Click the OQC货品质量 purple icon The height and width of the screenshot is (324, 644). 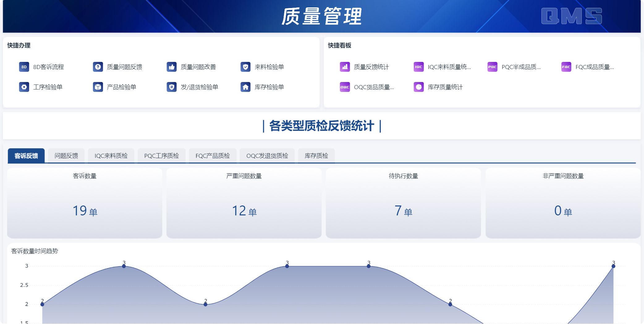[345, 87]
